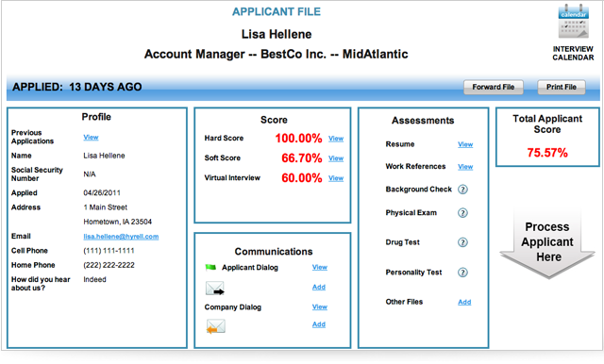View the Company Dialog
Image resolution: width=604 pixels, height=364 pixels.
coord(320,306)
